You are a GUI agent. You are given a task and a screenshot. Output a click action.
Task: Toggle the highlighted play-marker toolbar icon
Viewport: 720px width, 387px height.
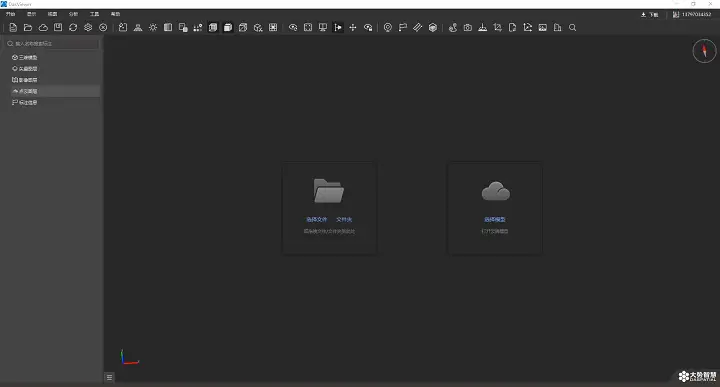338,28
